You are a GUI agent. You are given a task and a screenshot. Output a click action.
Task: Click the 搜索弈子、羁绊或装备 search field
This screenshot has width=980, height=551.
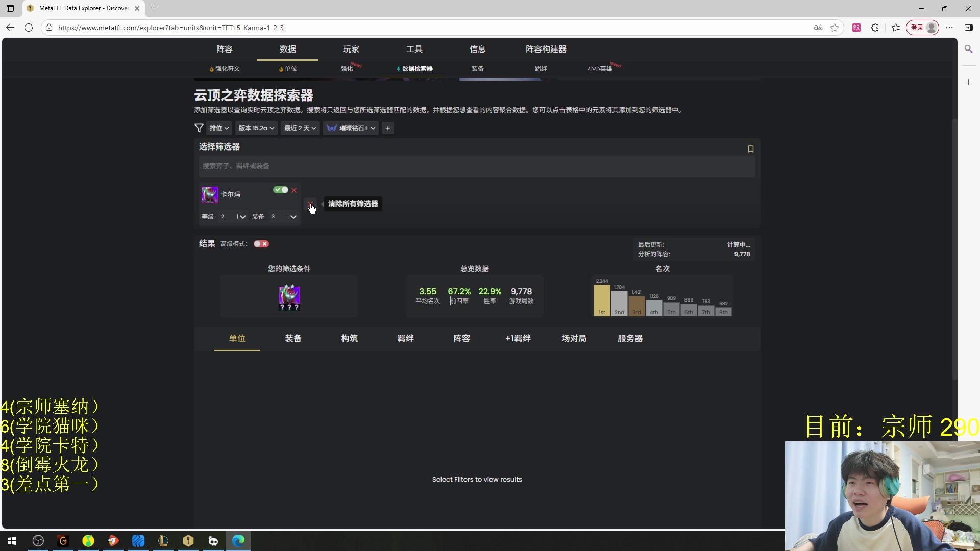tap(477, 166)
